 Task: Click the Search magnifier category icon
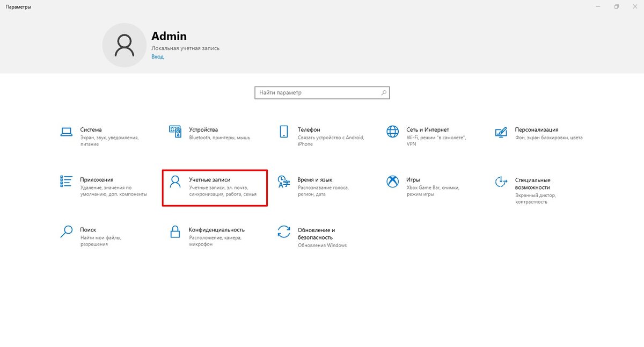pyautogui.click(x=66, y=232)
